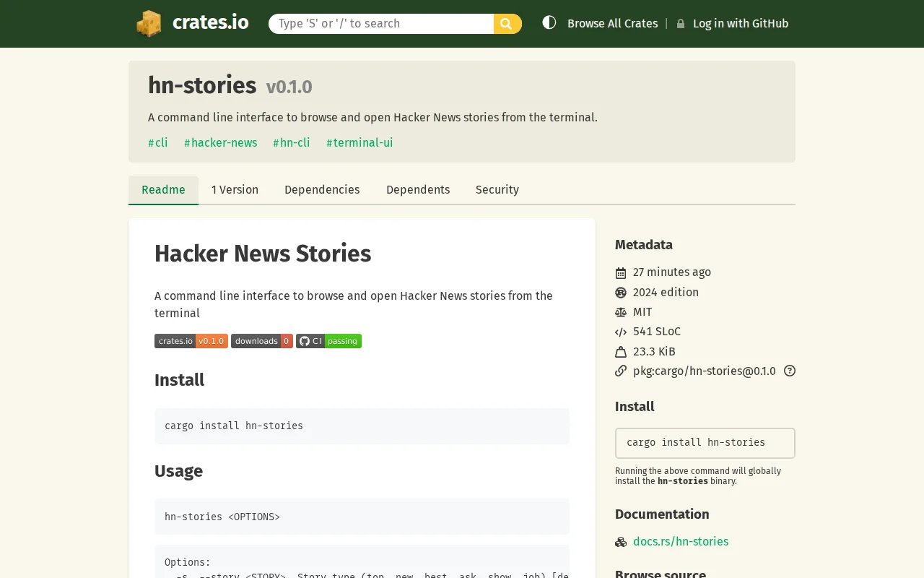
Task: Open the Dependents tab
Action: 418,190
